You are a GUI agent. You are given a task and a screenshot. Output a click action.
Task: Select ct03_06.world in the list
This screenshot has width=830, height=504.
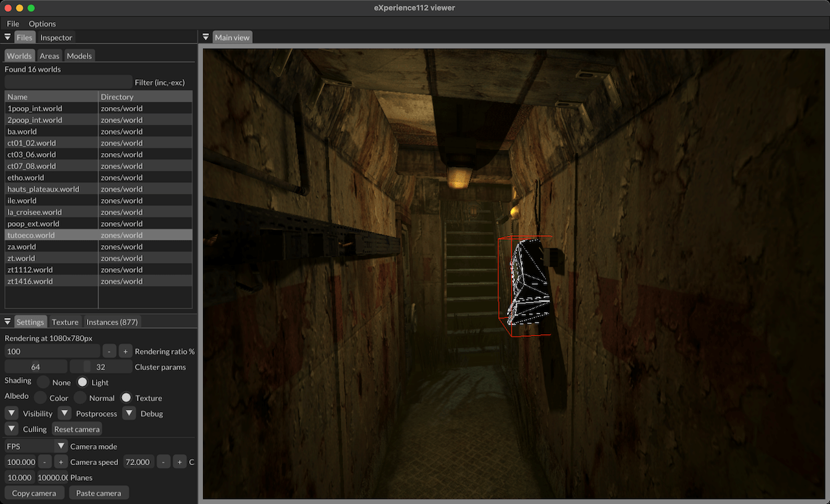click(99, 155)
